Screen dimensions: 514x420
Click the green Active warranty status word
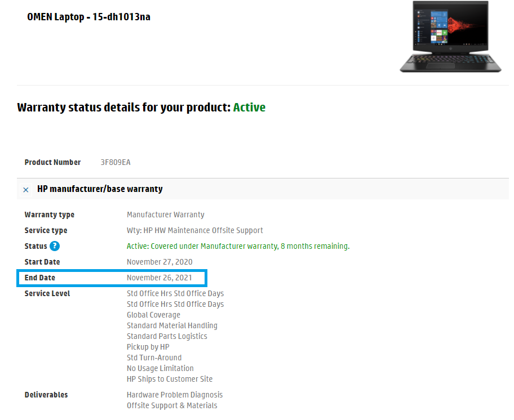coord(249,108)
